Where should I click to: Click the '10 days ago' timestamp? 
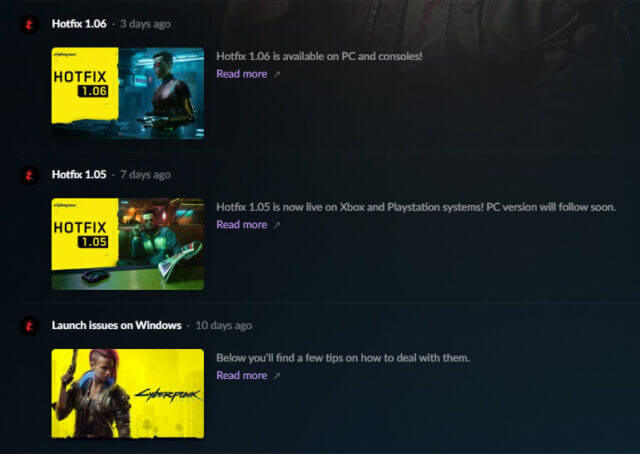(224, 325)
